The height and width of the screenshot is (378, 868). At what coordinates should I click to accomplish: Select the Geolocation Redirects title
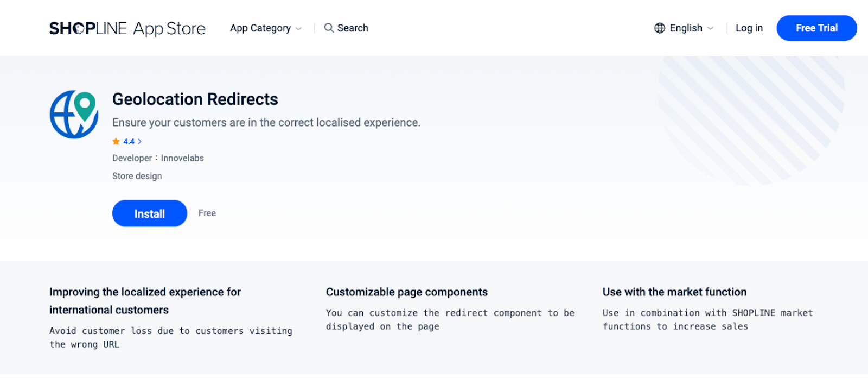[195, 99]
